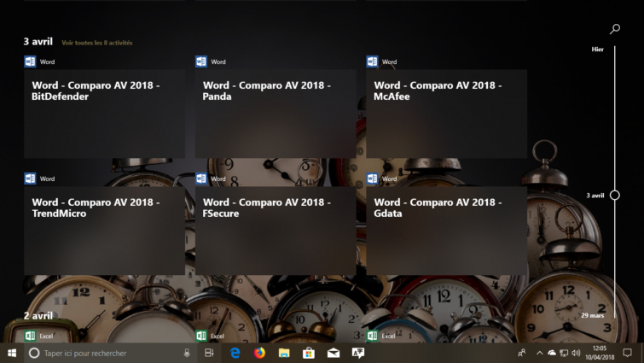Click the Cortana circle icon
Viewport: 644px width, 363px height.
(34, 353)
